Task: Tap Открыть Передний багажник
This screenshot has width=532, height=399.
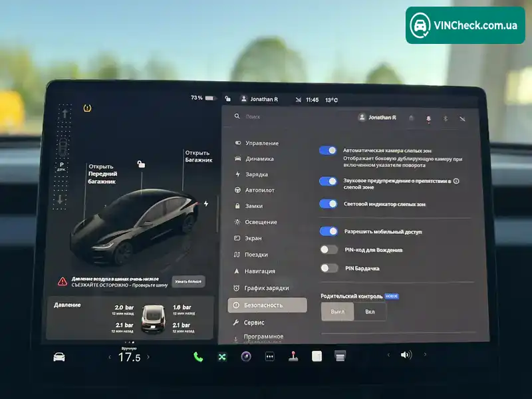Action: click(x=102, y=174)
